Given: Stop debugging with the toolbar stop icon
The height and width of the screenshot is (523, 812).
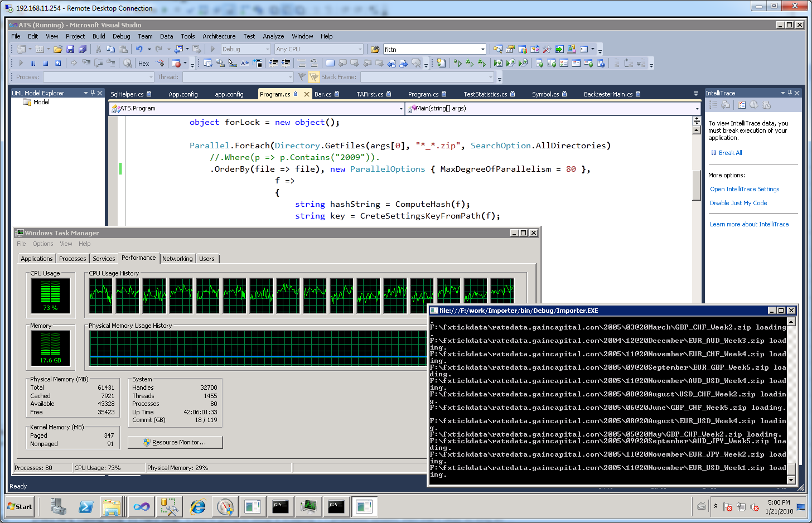Looking at the screenshot, I should tap(45, 63).
